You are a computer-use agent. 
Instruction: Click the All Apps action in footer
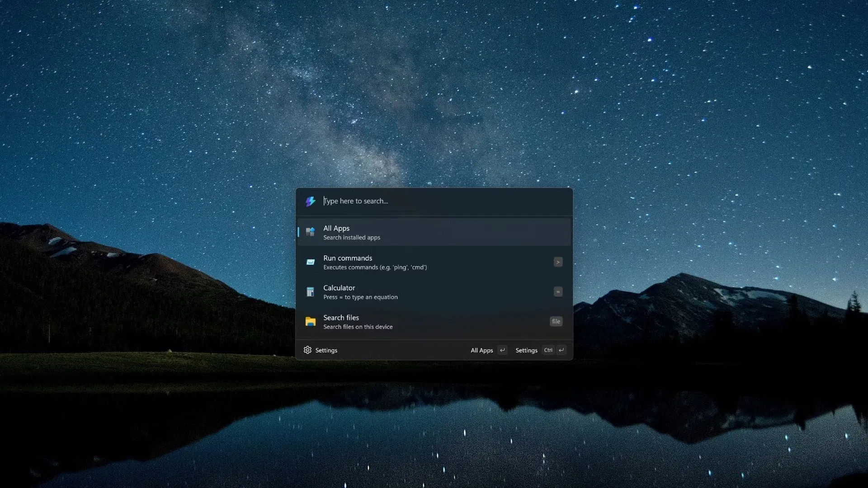pos(481,350)
